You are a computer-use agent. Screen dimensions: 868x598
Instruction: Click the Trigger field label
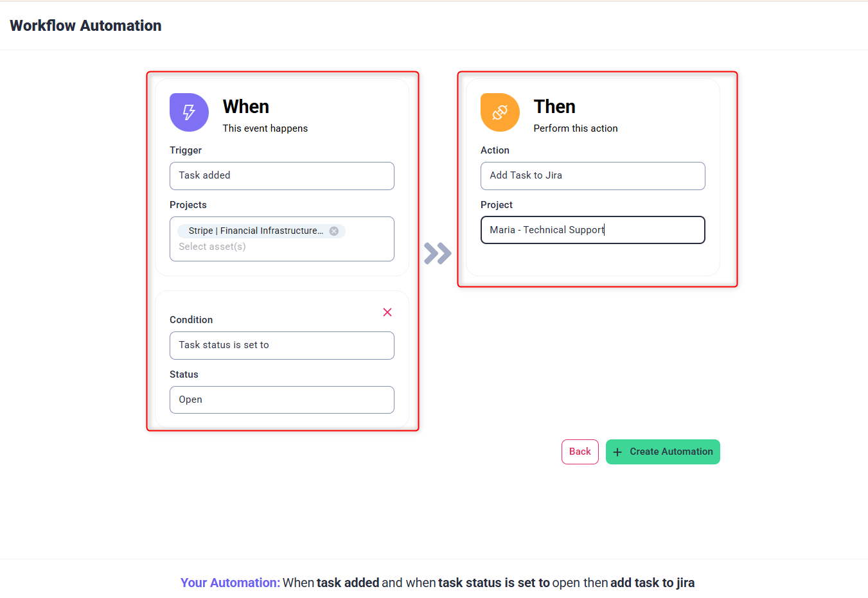click(186, 150)
